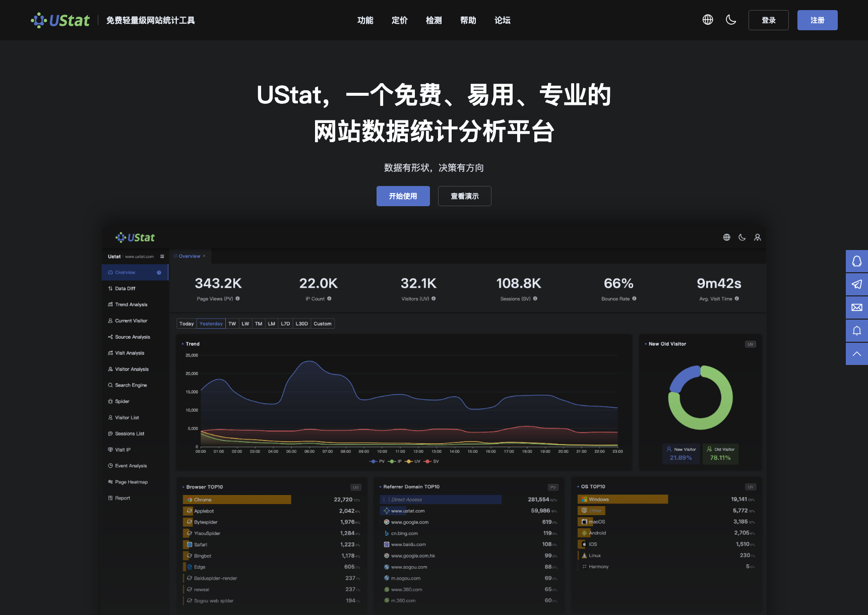Open the language globe icon in top navigation
Viewport: 868px width, 615px height.
coord(708,20)
